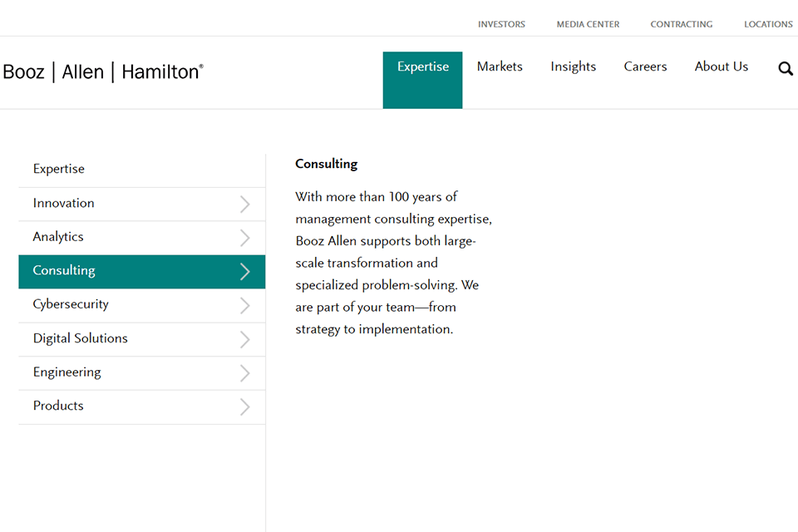
Task: Open the About Us menu
Action: click(x=722, y=66)
